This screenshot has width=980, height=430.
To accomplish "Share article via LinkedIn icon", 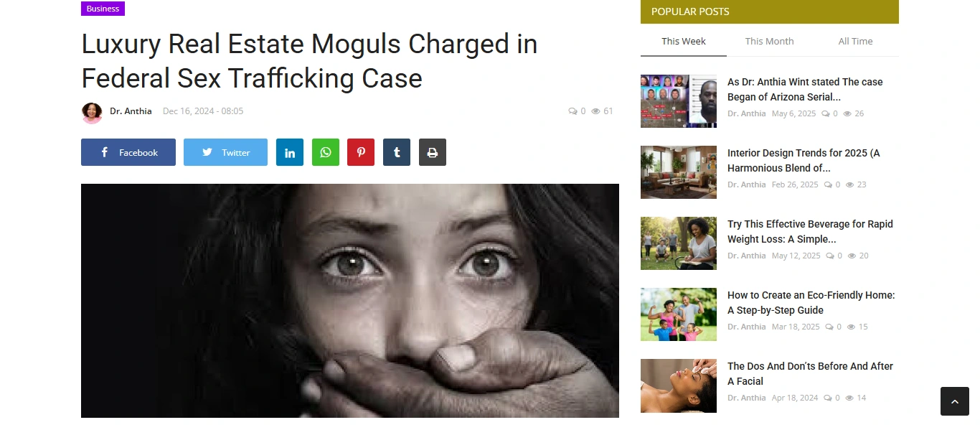I will point(290,152).
